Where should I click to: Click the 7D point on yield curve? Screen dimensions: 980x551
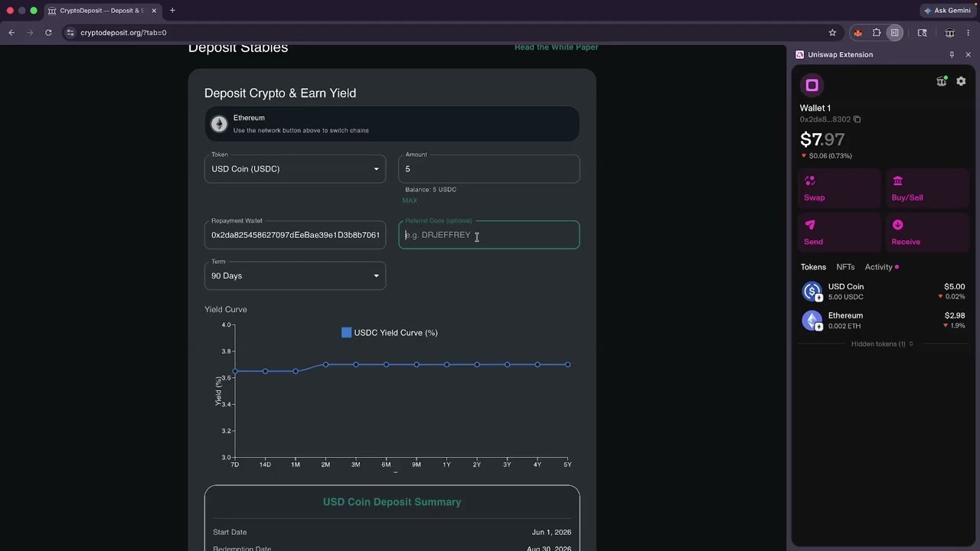[235, 371]
